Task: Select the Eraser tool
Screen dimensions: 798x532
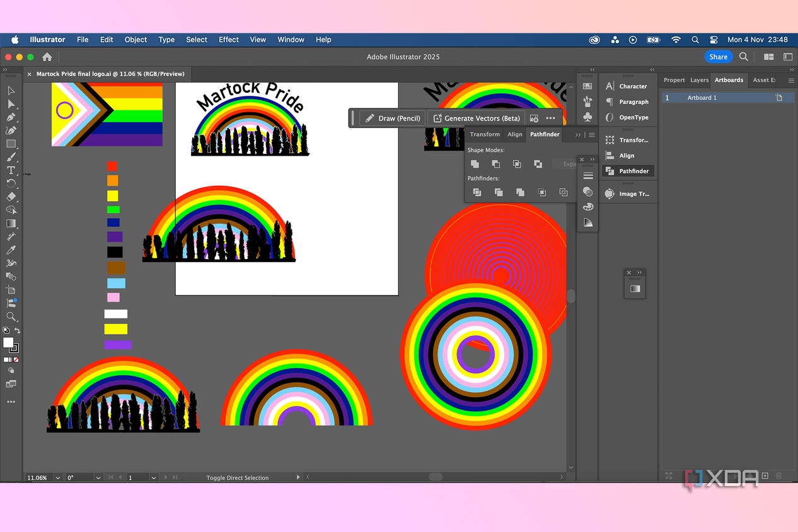Action: 11,197
